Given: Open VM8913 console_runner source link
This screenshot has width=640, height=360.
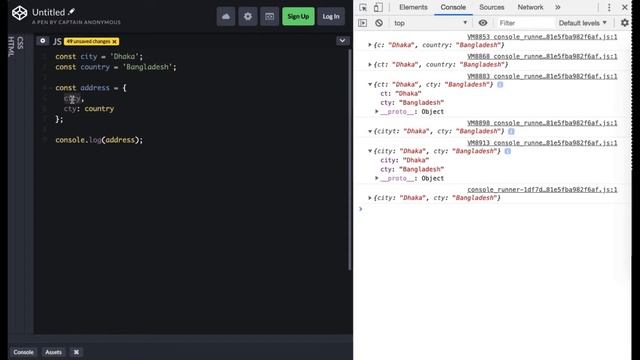Looking at the screenshot, I should click(x=542, y=143).
